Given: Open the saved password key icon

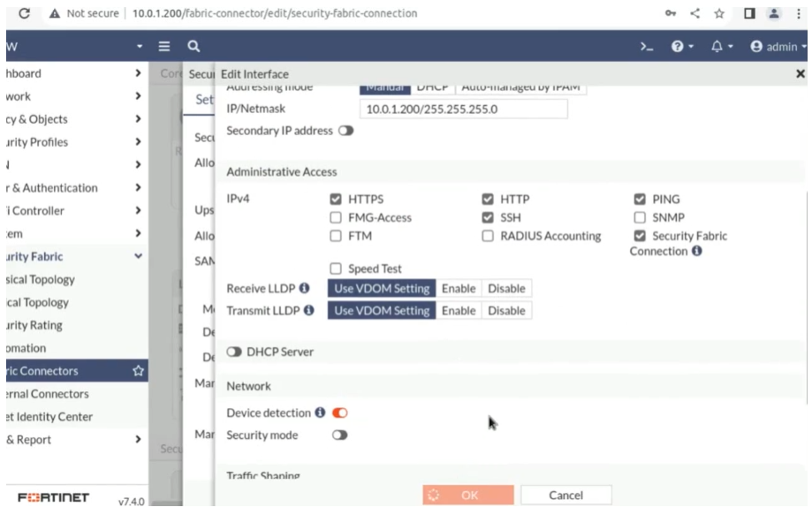Looking at the screenshot, I should tap(671, 13).
